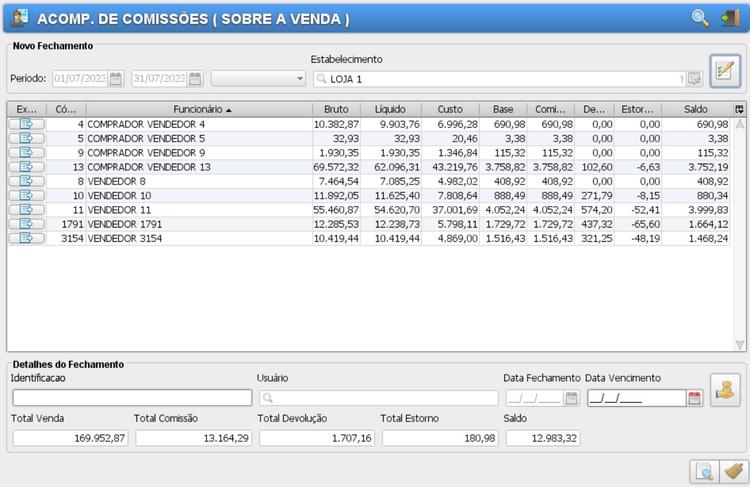Screen dimensions: 750x487
Task: Open calendar for period start date 01/07
Action: point(116,79)
